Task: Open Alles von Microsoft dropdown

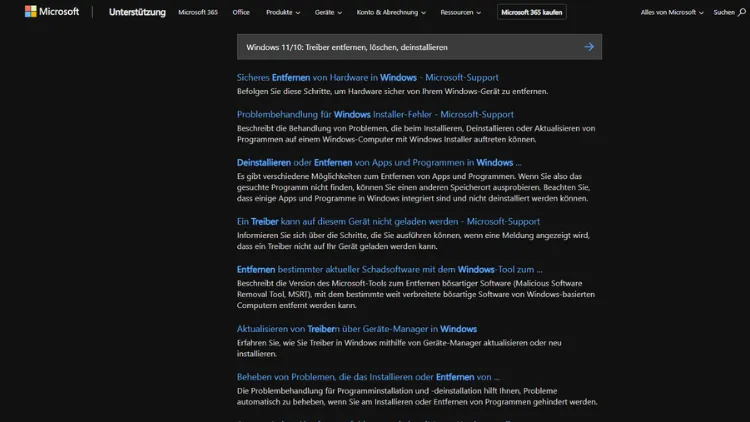Action: pyautogui.click(x=672, y=12)
